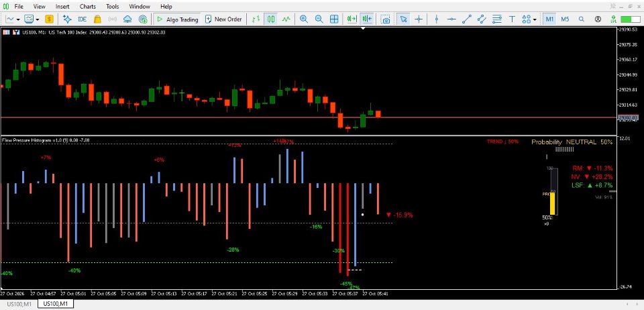Switch to the M5 timeframe
This screenshot has width=644, height=310.
click(565, 19)
